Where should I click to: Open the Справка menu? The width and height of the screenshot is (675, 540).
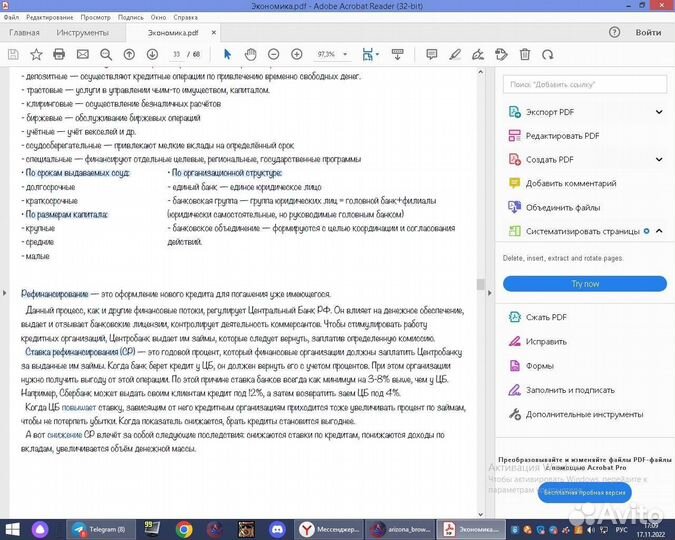tap(186, 17)
